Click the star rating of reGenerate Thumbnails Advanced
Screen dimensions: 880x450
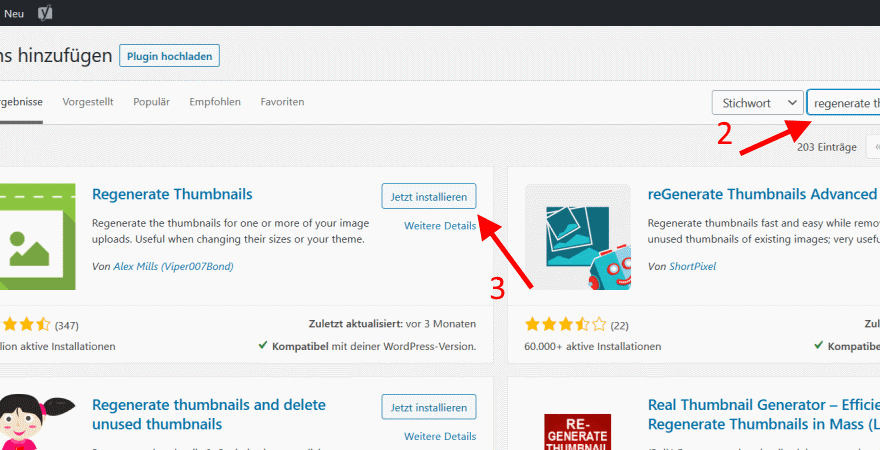[x=565, y=324]
